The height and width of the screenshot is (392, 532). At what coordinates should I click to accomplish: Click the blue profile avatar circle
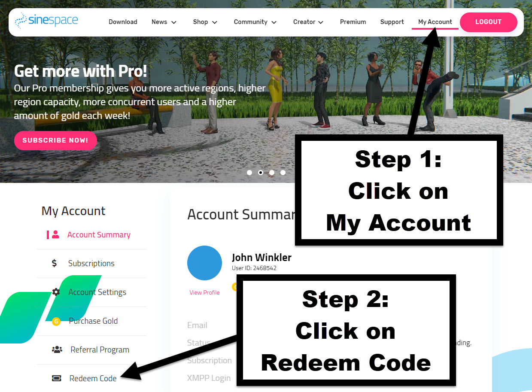tap(204, 263)
